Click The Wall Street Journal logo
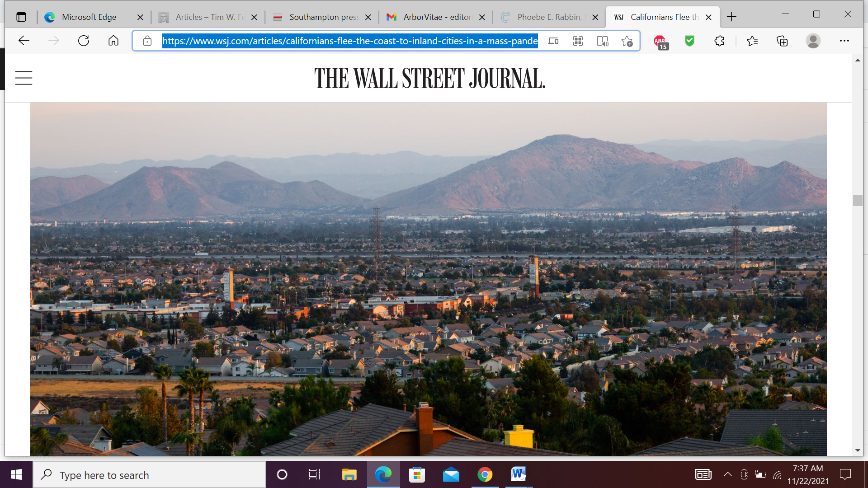This screenshot has width=868, height=488. pyautogui.click(x=429, y=78)
